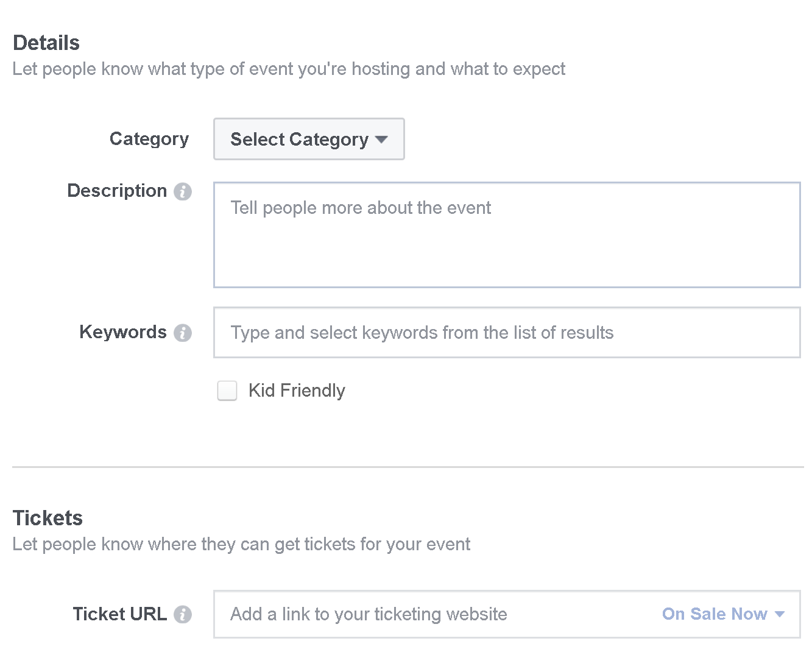Click the Ticket URL field label

coord(120,614)
